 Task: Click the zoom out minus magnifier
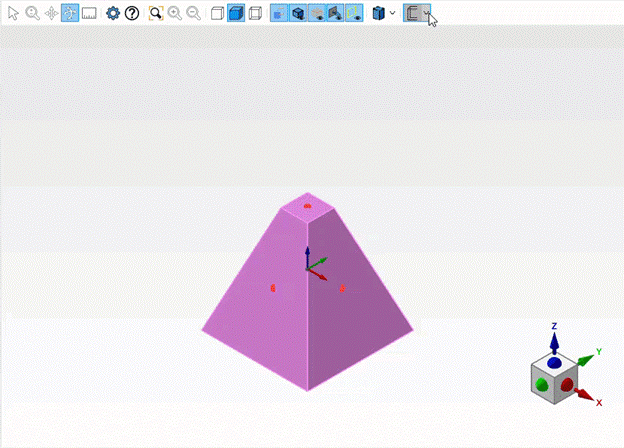(x=193, y=13)
